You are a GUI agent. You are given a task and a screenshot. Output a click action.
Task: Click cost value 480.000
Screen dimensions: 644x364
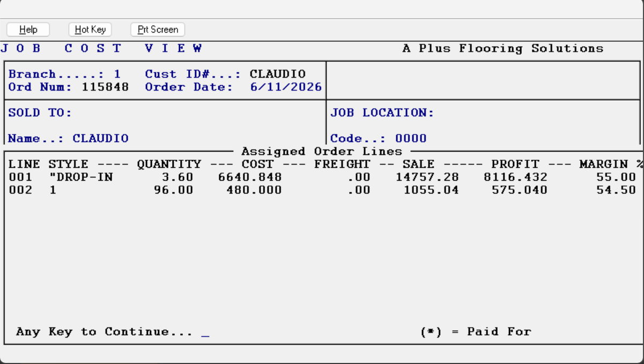tap(254, 190)
